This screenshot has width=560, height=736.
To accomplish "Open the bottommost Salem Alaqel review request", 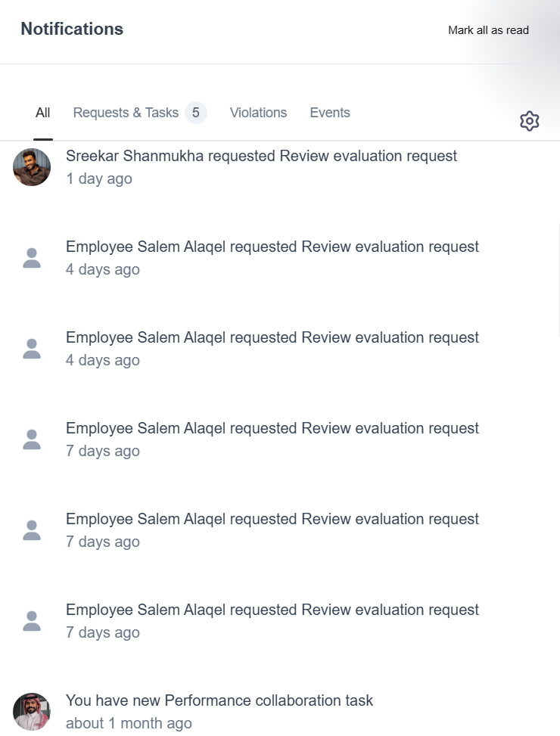I will click(272, 610).
